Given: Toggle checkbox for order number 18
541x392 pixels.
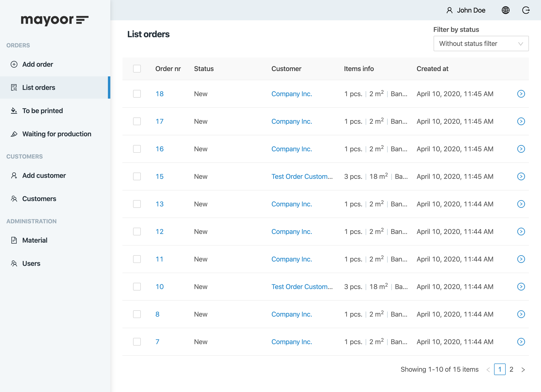Looking at the screenshot, I should (137, 94).
